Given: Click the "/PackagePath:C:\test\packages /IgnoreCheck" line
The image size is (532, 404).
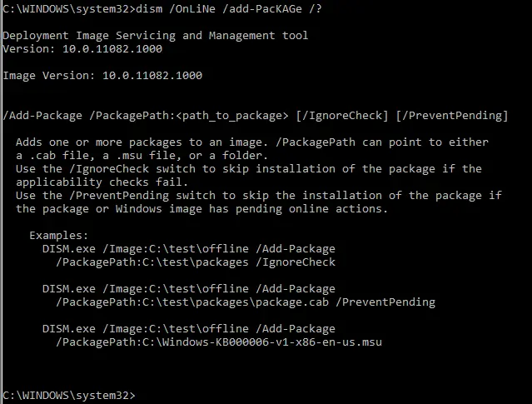Looking at the screenshot, I should point(196,262).
